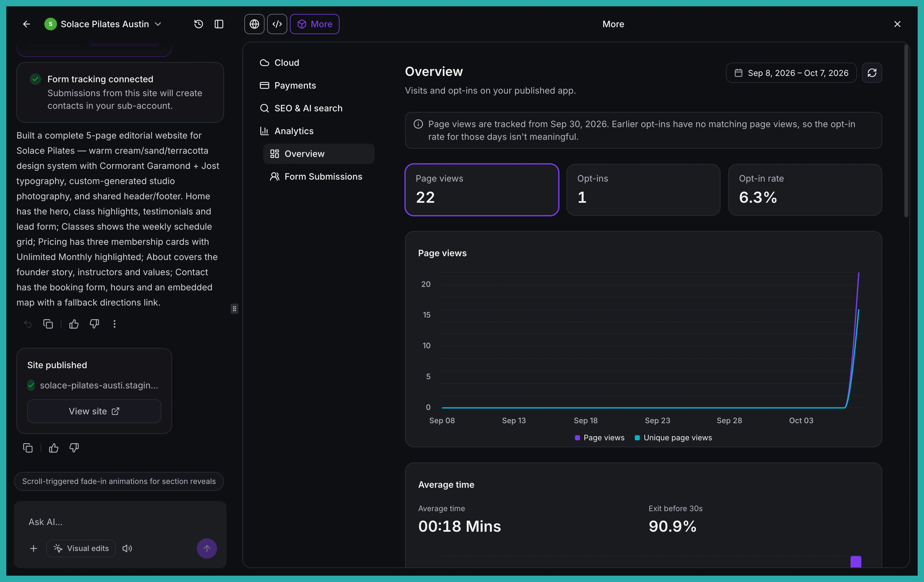
Task: Open version history clock icon
Action: point(198,24)
